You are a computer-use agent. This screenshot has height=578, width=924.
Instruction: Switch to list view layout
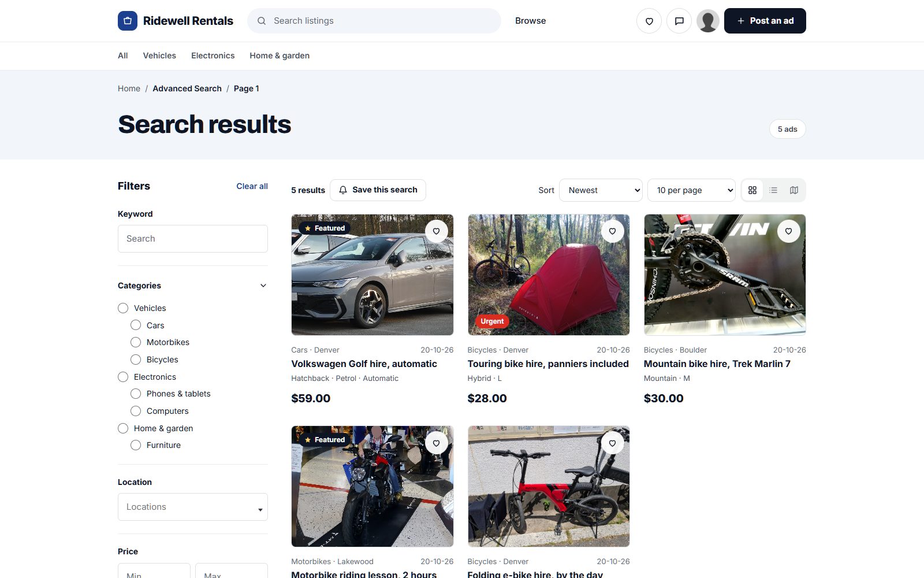click(773, 190)
